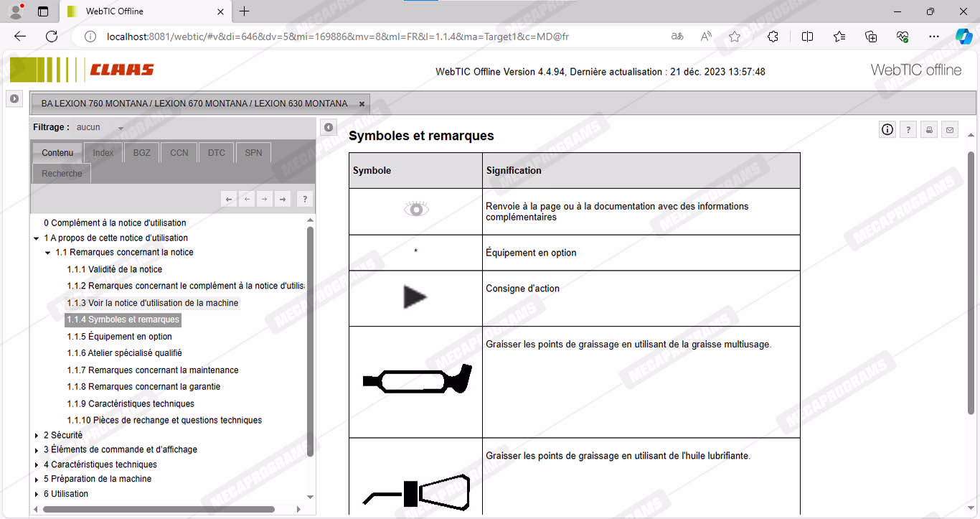
Task: Click the round arrow icon left of the LEXION tab
Action: click(x=14, y=99)
